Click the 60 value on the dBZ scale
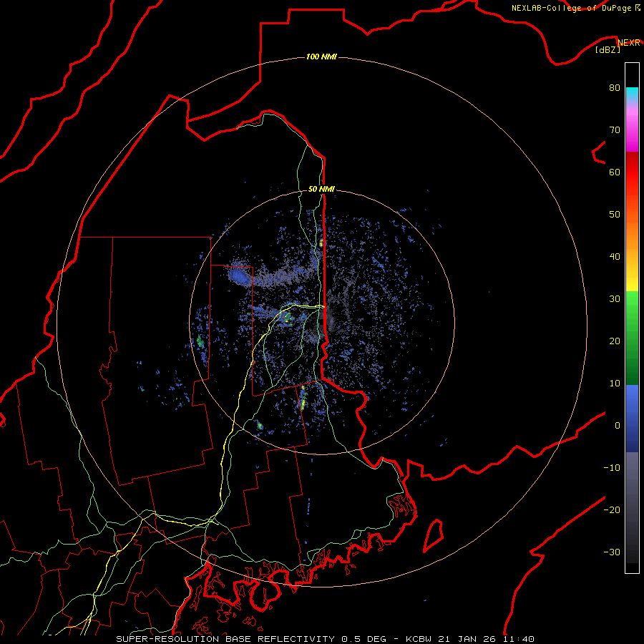644x644 pixels. click(615, 172)
